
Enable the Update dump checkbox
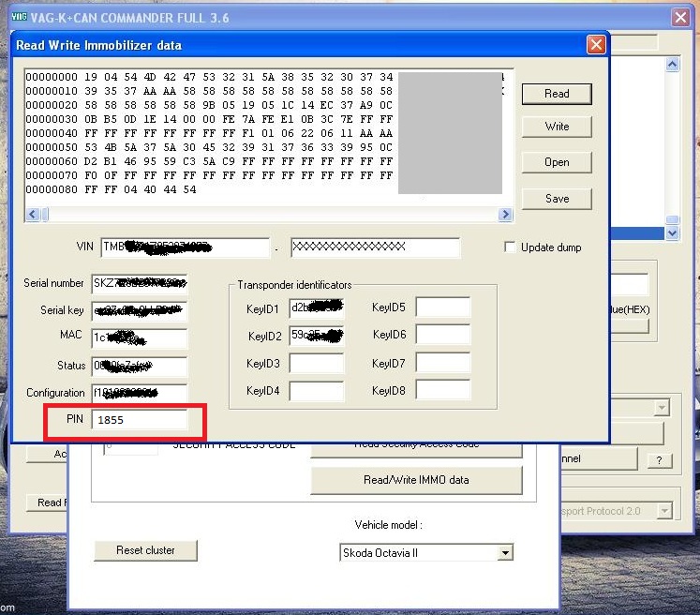[x=511, y=247]
